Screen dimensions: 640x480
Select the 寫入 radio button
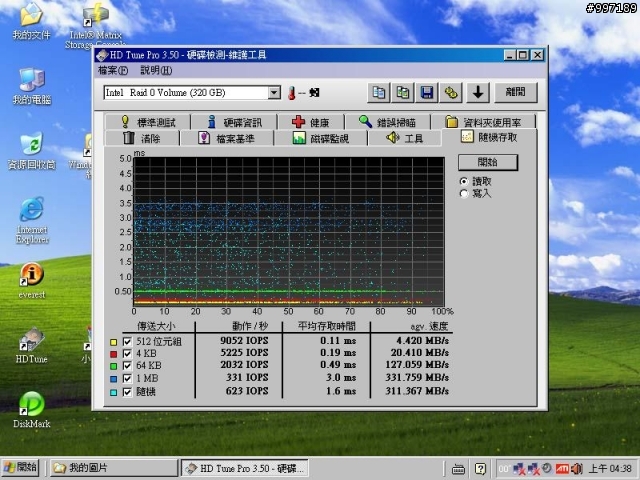464,193
